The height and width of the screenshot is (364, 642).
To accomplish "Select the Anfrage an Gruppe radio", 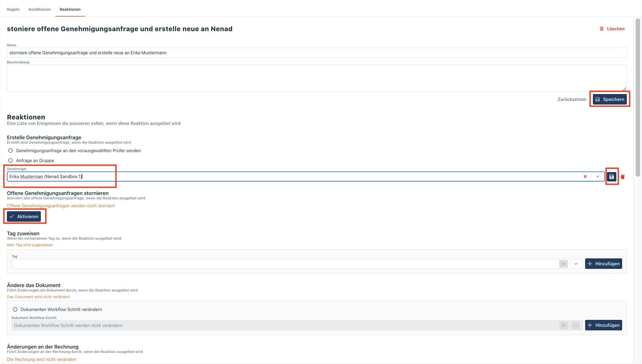I will pos(10,160).
